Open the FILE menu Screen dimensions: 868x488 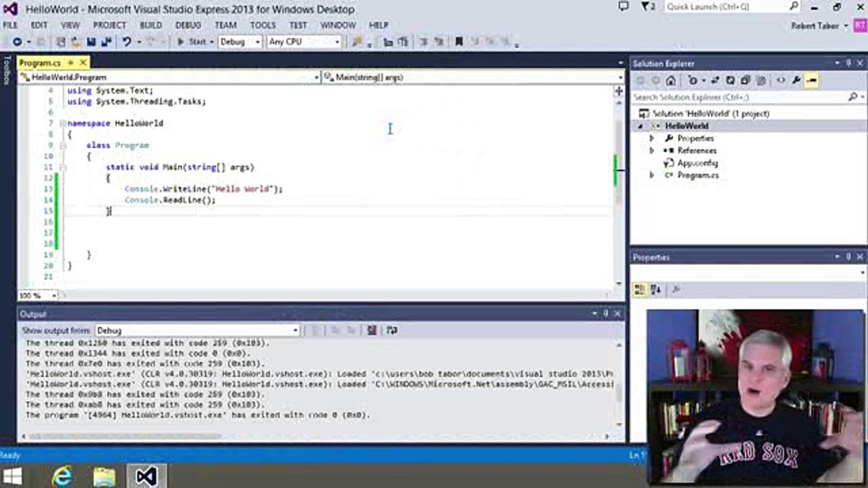[x=10, y=25]
